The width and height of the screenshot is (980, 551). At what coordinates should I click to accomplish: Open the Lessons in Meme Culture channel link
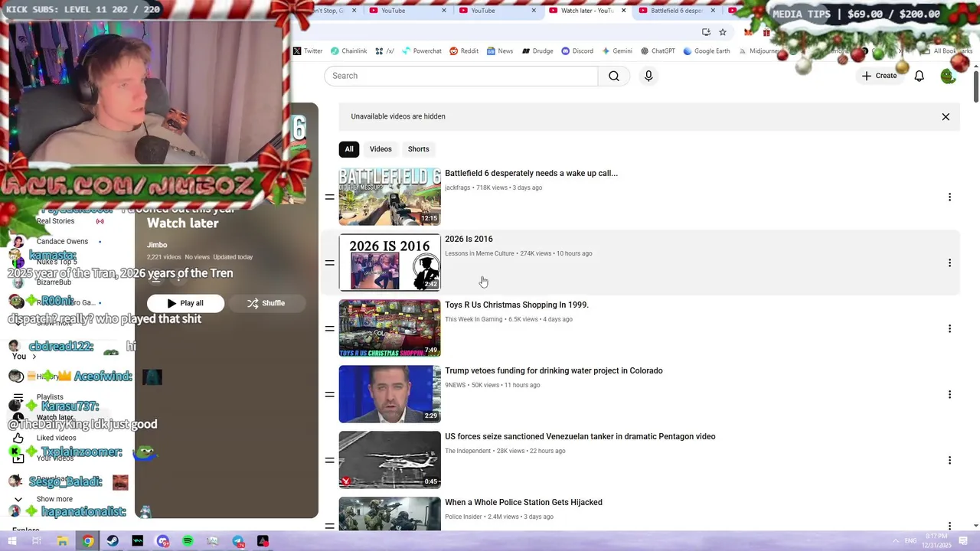(479, 253)
